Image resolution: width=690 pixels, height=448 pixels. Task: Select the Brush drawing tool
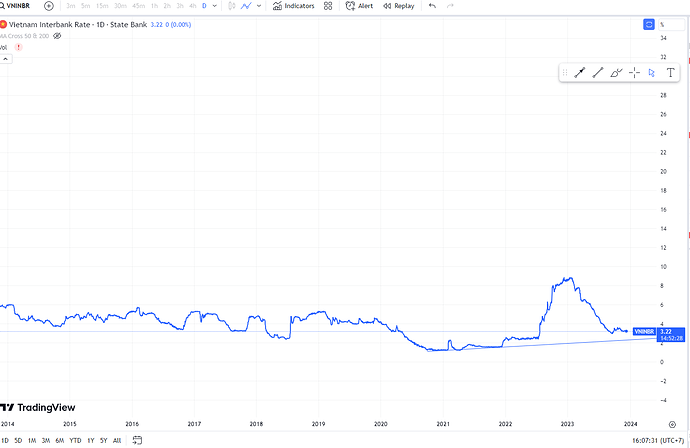pyautogui.click(x=616, y=73)
